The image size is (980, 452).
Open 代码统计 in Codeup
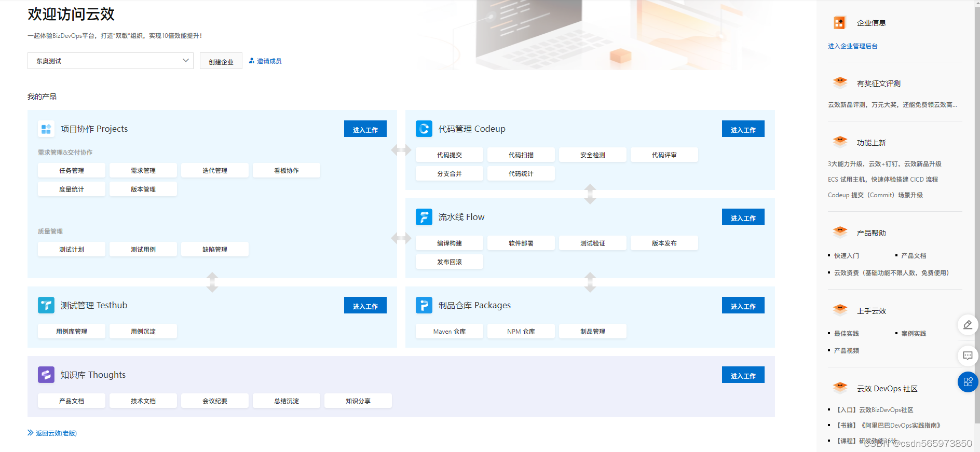pos(521,173)
